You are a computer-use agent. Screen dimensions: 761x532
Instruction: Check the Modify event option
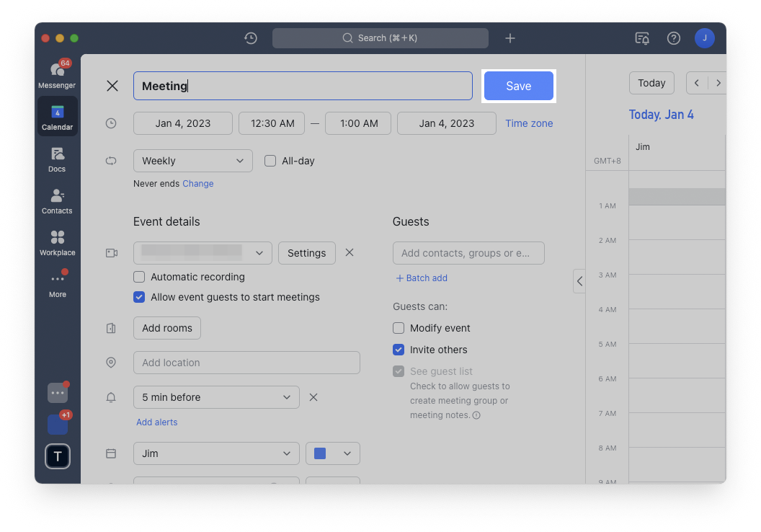399,328
